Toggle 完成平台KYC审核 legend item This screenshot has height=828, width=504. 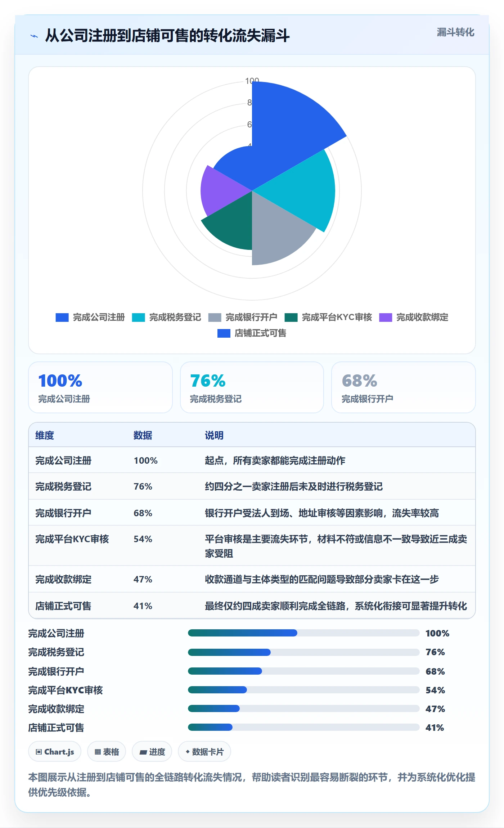click(x=328, y=318)
